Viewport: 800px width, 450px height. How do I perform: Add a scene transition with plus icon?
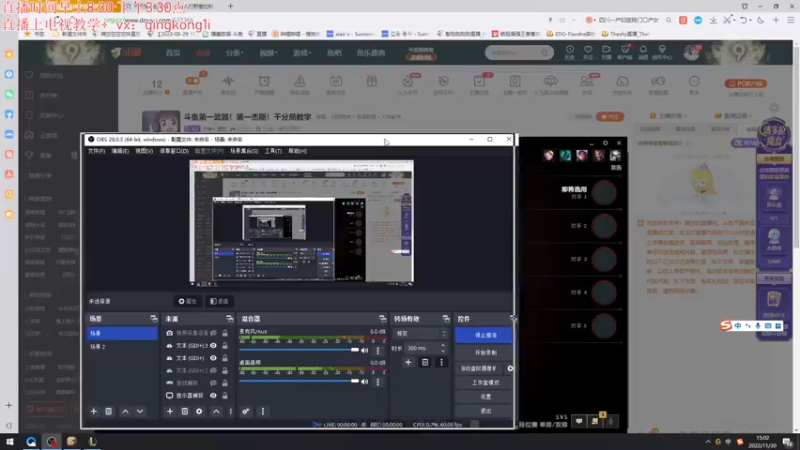click(x=408, y=362)
